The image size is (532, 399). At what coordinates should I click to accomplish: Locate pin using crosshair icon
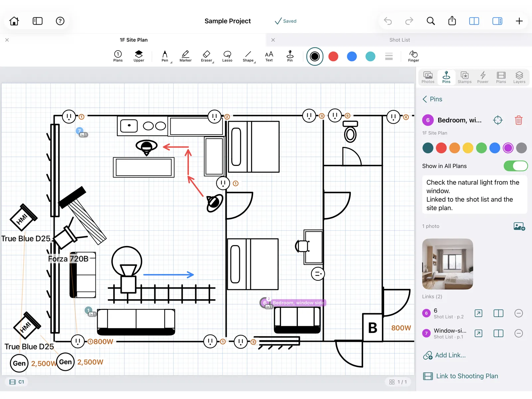[x=498, y=120]
